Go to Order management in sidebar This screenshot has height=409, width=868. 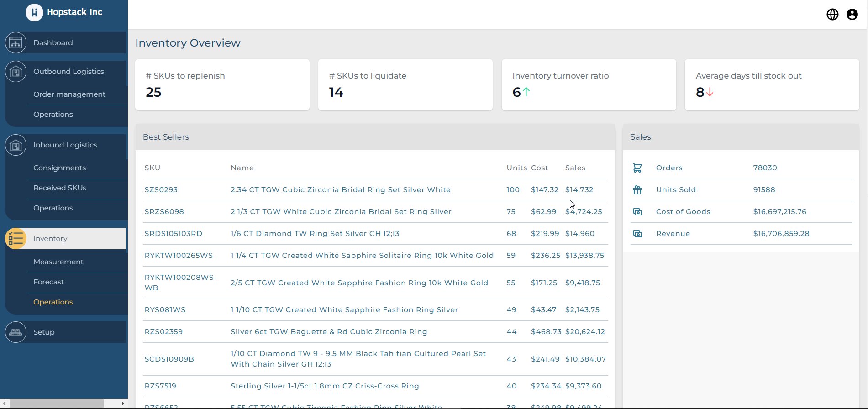(69, 94)
